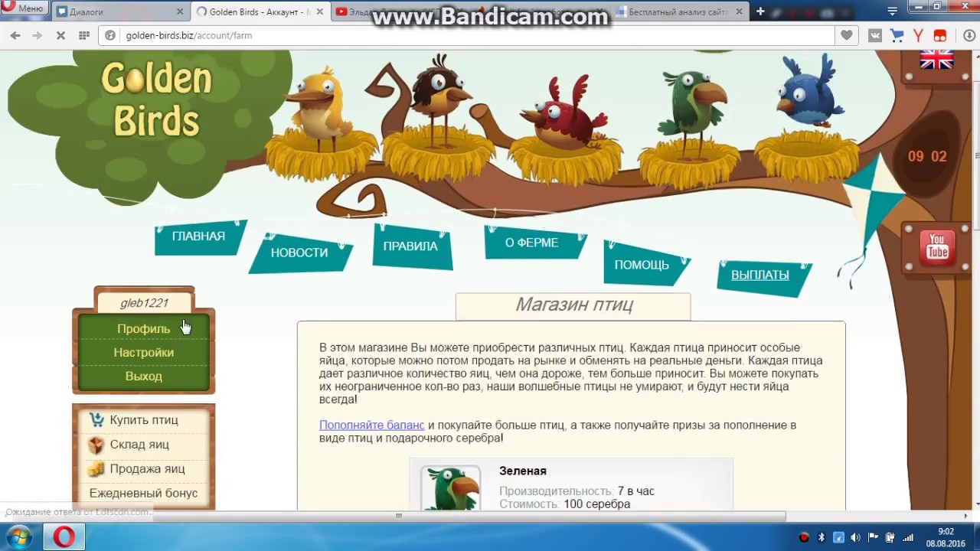Open the volume speaker tray icon
Screen dimensions: 980x551
pyautogui.click(x=855, y=538)
